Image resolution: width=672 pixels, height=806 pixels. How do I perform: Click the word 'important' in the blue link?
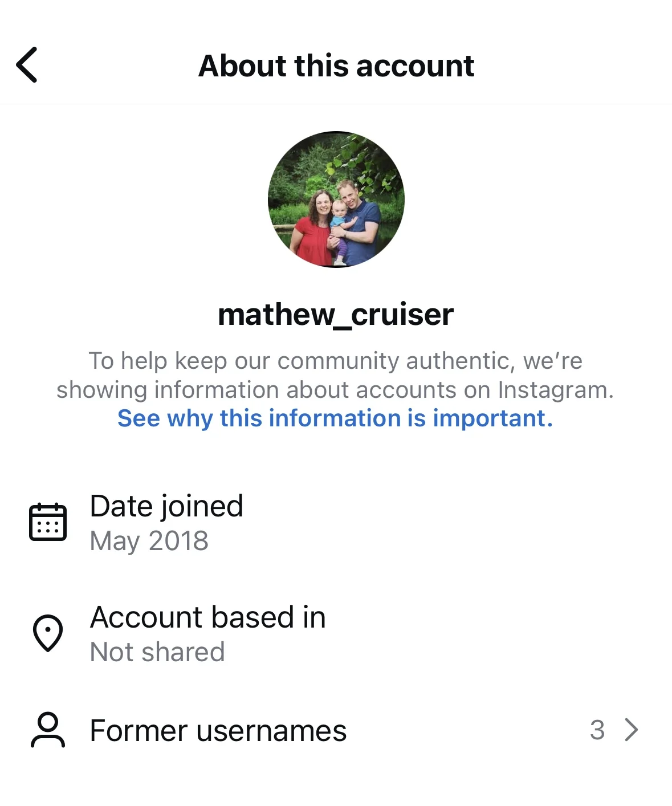pyautogui.click(x=492, y=418)
